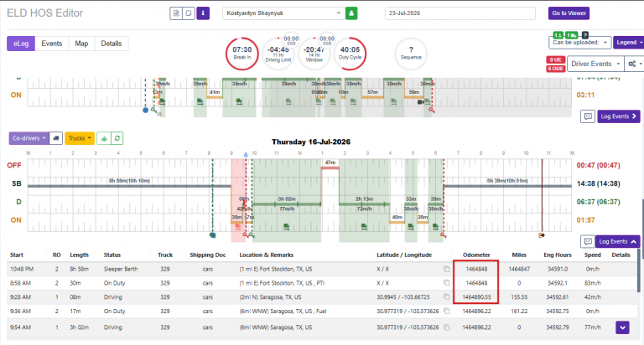Collapse Thursday's Log Events table
Viewport: 644px width, 345px height.
coord(618,242)
